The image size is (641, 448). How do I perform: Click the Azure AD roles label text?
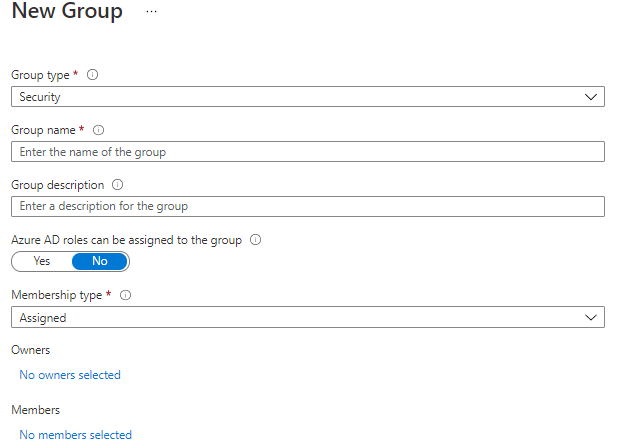(x=126, y=240)
